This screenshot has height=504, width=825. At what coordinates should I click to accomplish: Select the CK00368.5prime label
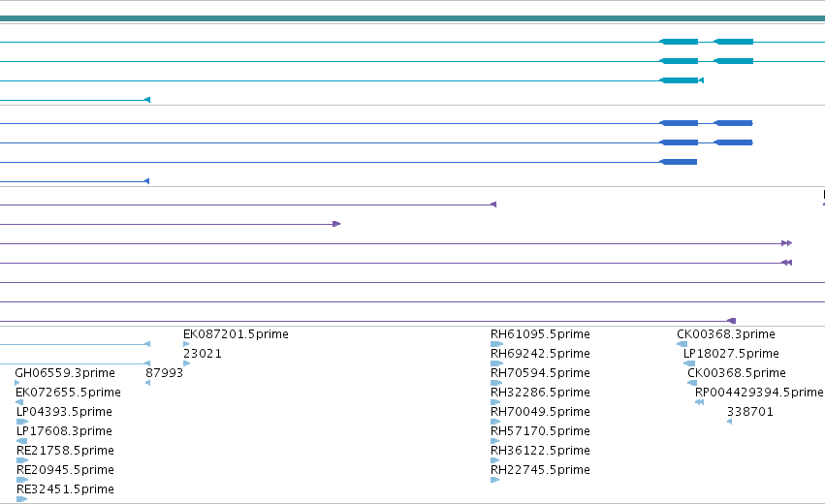pos(737,373)
